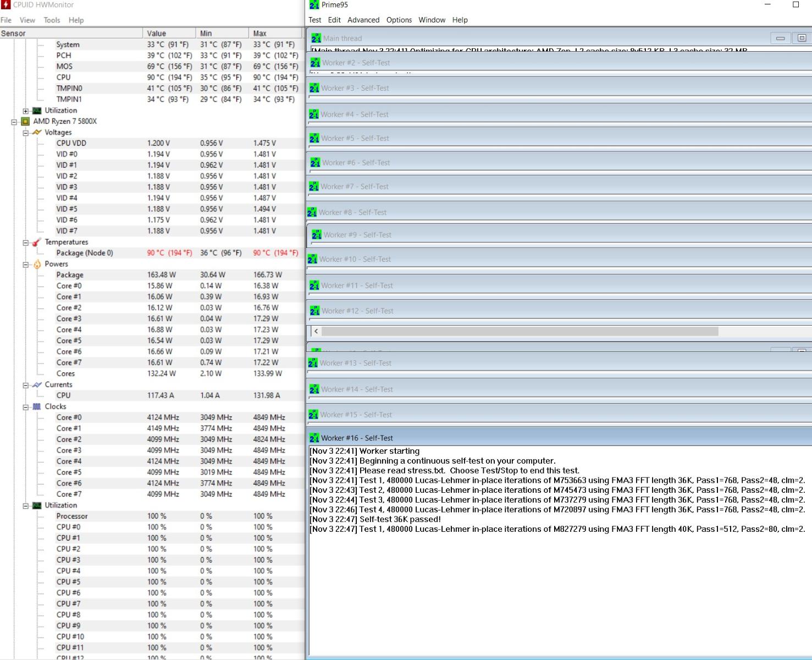Collapse the Clocks section
The image size is (812, 660).
(x=25, y=407)
